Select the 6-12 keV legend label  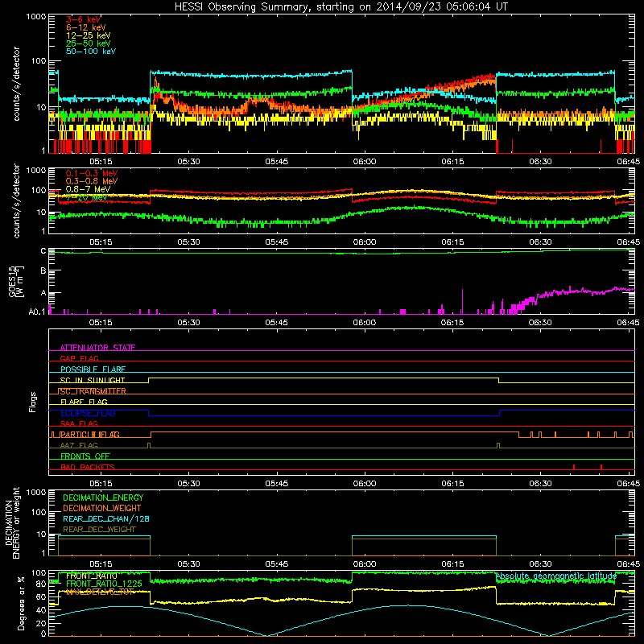86,27
